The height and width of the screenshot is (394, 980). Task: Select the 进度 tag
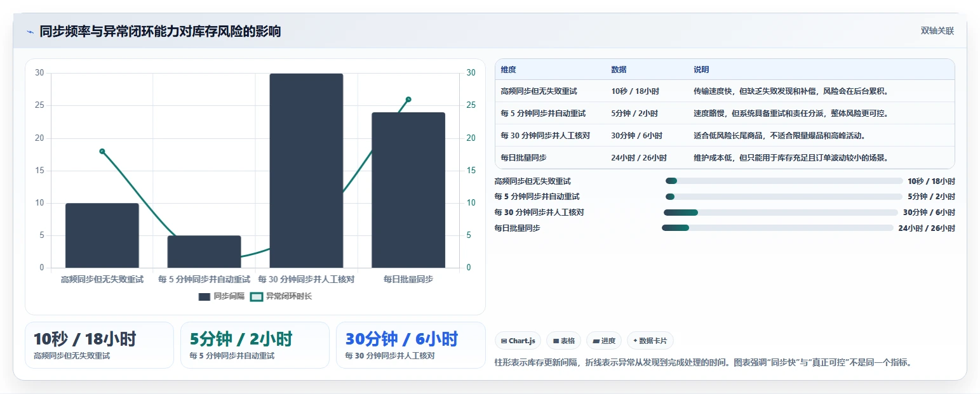click(x=604, y=341)
